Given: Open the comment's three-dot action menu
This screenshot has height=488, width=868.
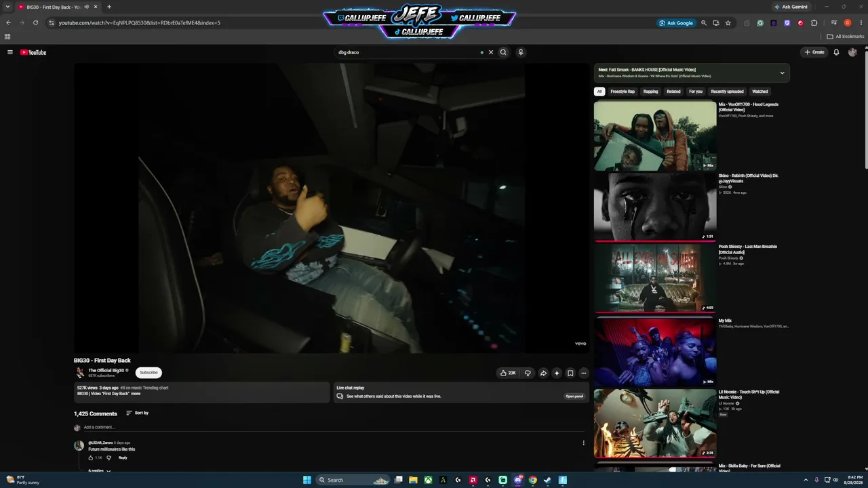Looking at the screenshot, I should [x=583, y=443].
